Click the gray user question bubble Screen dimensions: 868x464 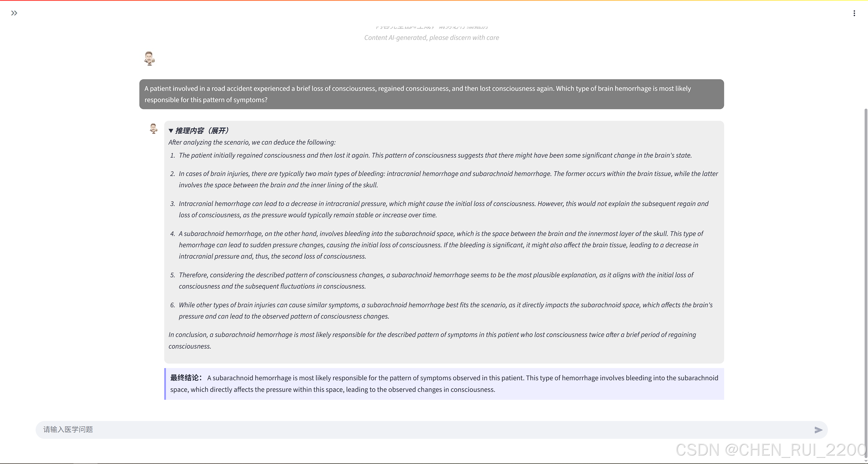[x=431, y=94]
